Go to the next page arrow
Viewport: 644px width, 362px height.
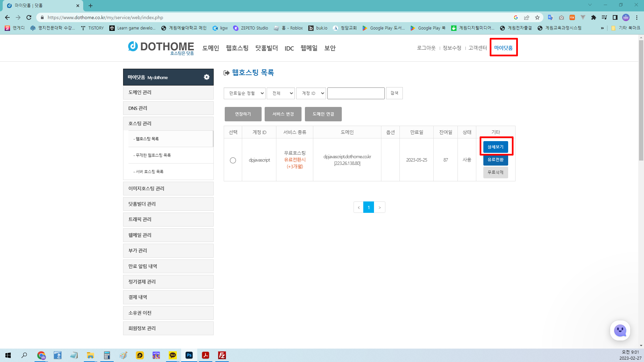pos(380,207)
